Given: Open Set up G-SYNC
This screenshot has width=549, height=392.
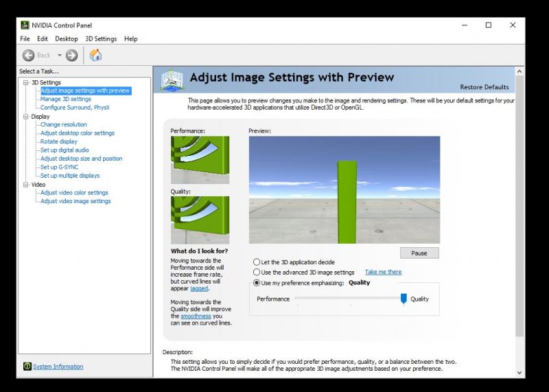Looking at the screenshot, I should (59, 167).
